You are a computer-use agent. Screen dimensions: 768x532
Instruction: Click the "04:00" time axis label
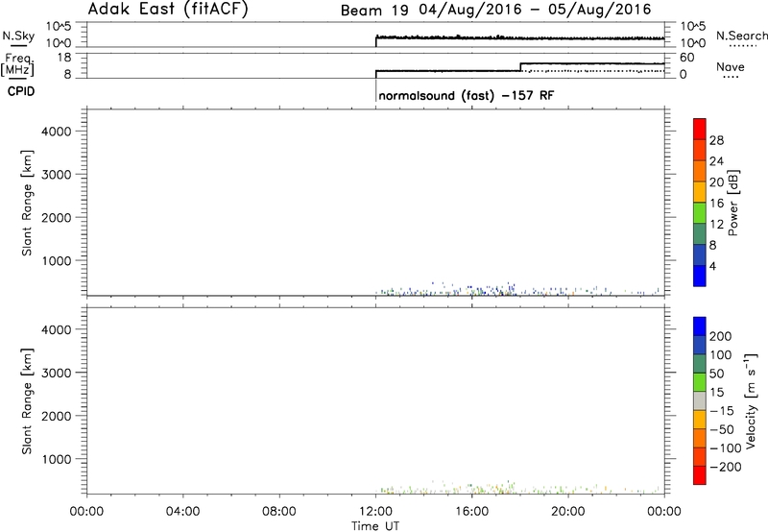[x=182, y=512]
